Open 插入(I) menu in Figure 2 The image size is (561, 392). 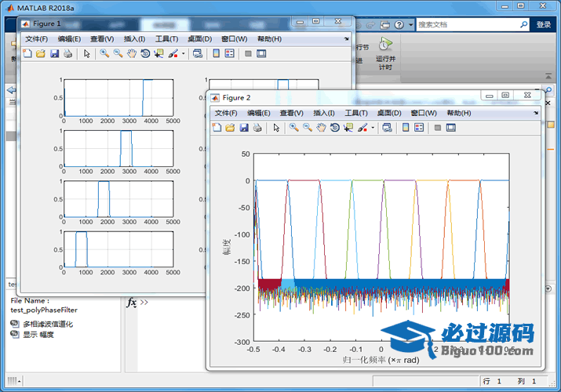[x=324, y=113]
